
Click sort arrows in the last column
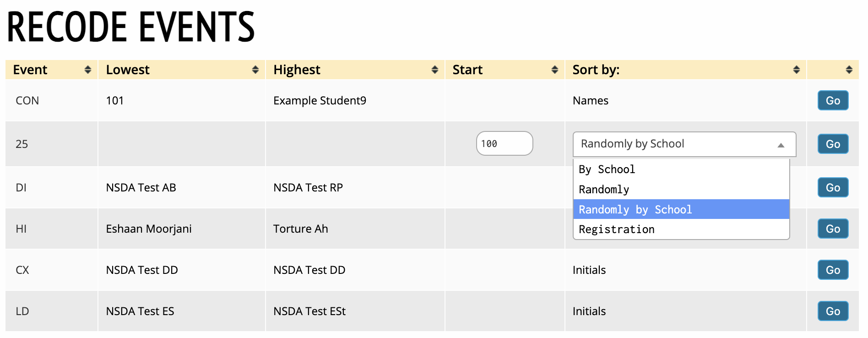849,70
